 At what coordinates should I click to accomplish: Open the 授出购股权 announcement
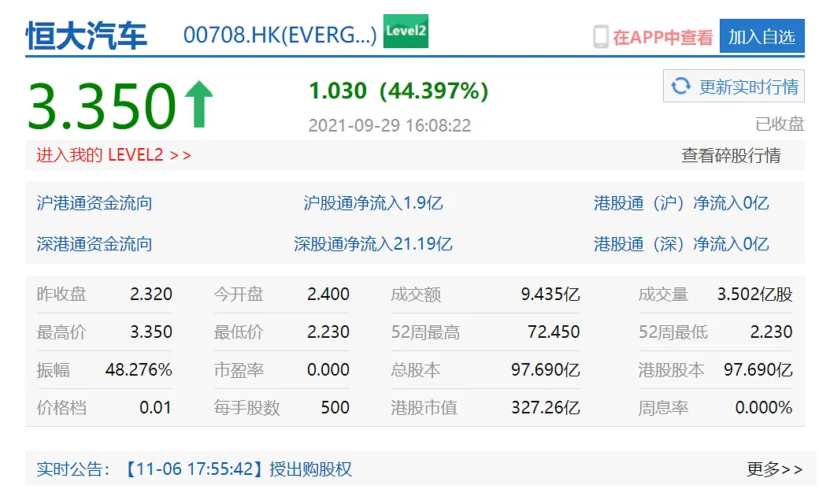[x=310, y=469]
